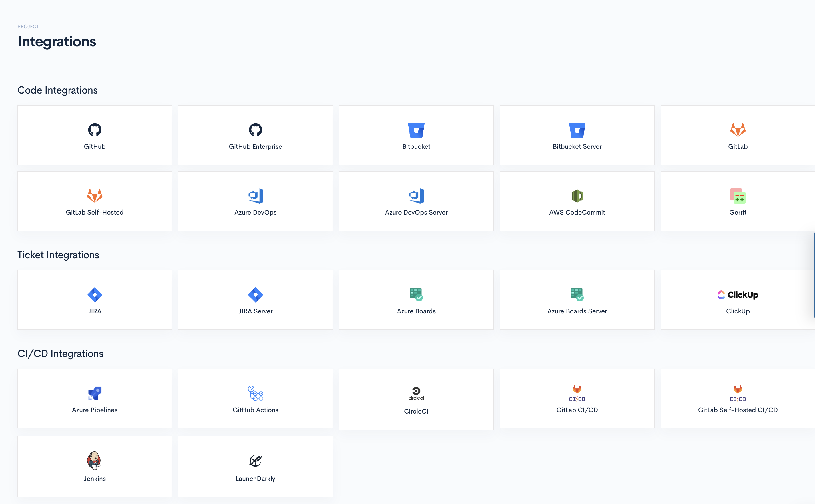
Task: Click the GitLab fox logo
Action: coord(738,130)
